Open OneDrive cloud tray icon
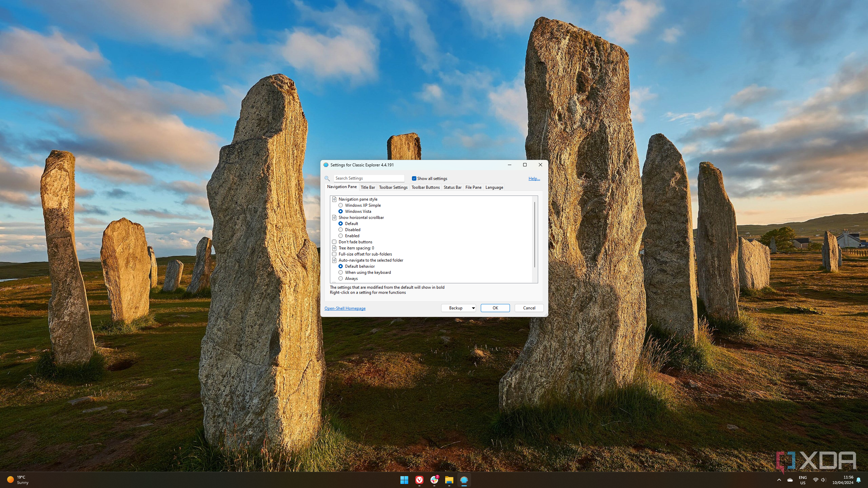Image resolution: width=868 pixels, height=488 pixels. pyautogui.click(x=790, y=480)
